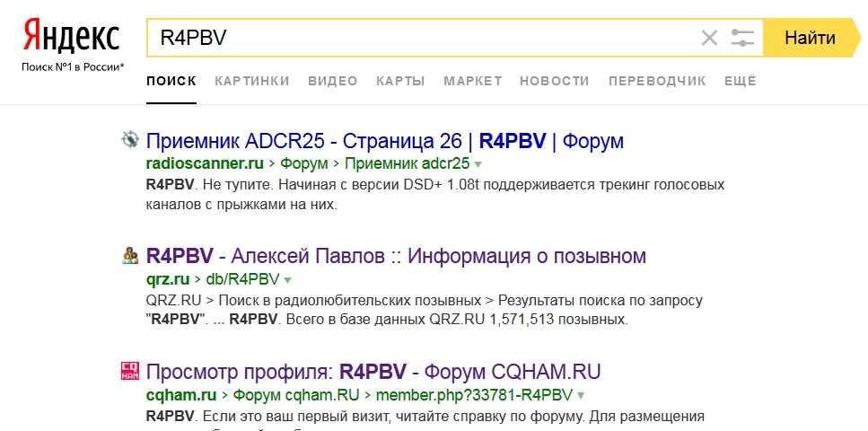Click the Яндекс logo

(x=72, y=37)
